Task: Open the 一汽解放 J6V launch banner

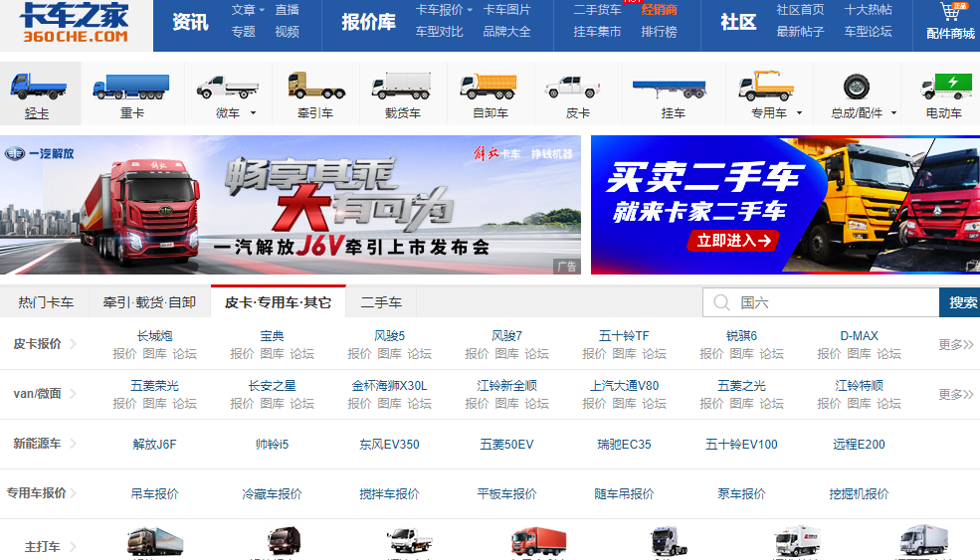Action: click(290, 205)
